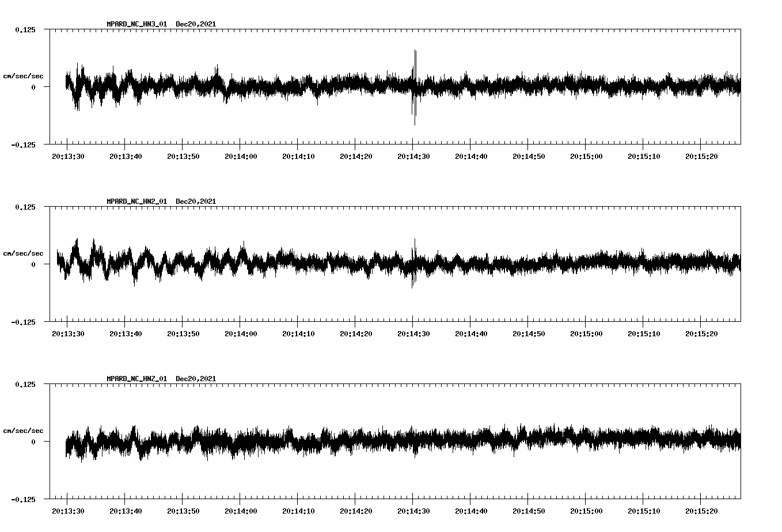Viewport: 782px width, 532px height.
Task: Click the -0.125 y-axis label on HN2 chart
Action: 23,322
